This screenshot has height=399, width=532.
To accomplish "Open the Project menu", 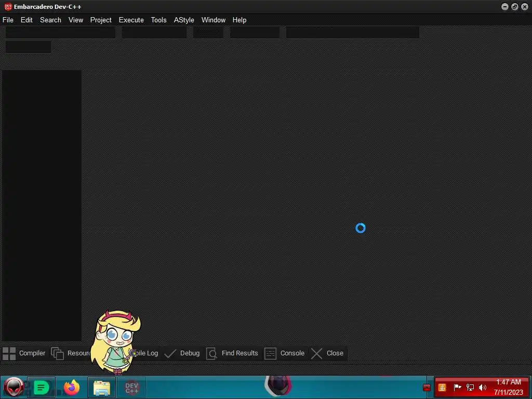I will click(101, 20).
